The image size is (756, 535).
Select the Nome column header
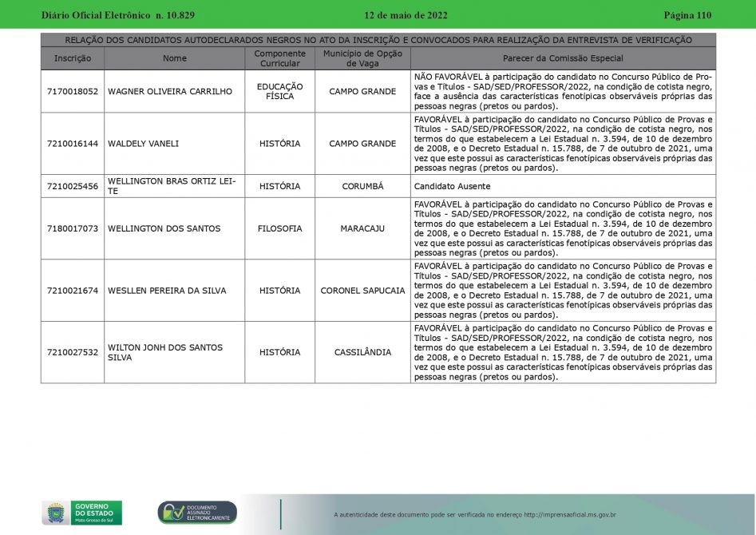(x=174, y=58)
